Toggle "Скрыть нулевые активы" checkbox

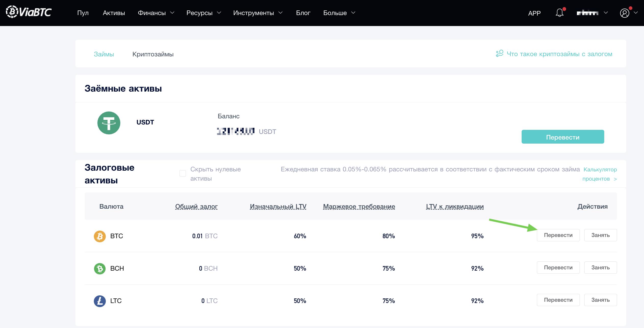coord(183,173)
